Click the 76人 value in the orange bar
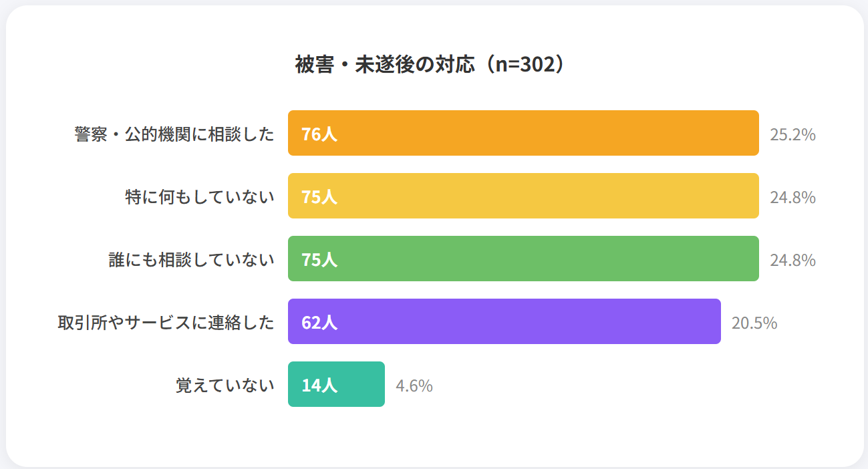This screenshot has width=868, height=469. coord(319,134)
